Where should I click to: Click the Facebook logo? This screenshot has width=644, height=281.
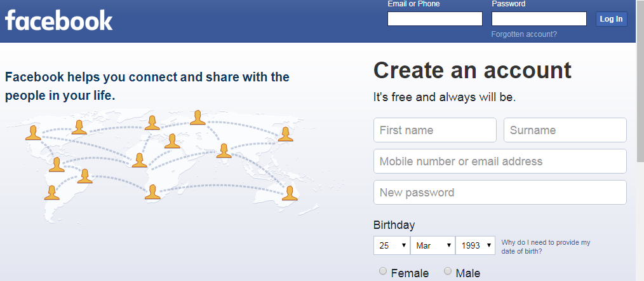coord(58,20)
